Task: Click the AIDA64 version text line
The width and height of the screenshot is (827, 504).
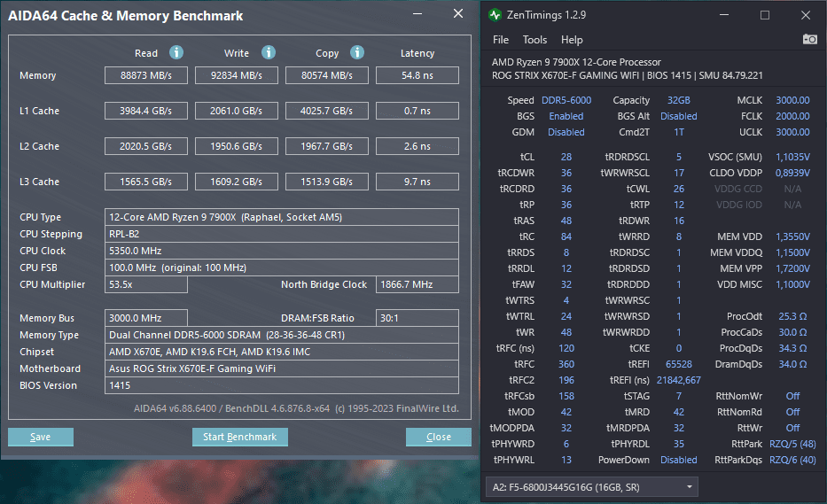Action: 296,408
